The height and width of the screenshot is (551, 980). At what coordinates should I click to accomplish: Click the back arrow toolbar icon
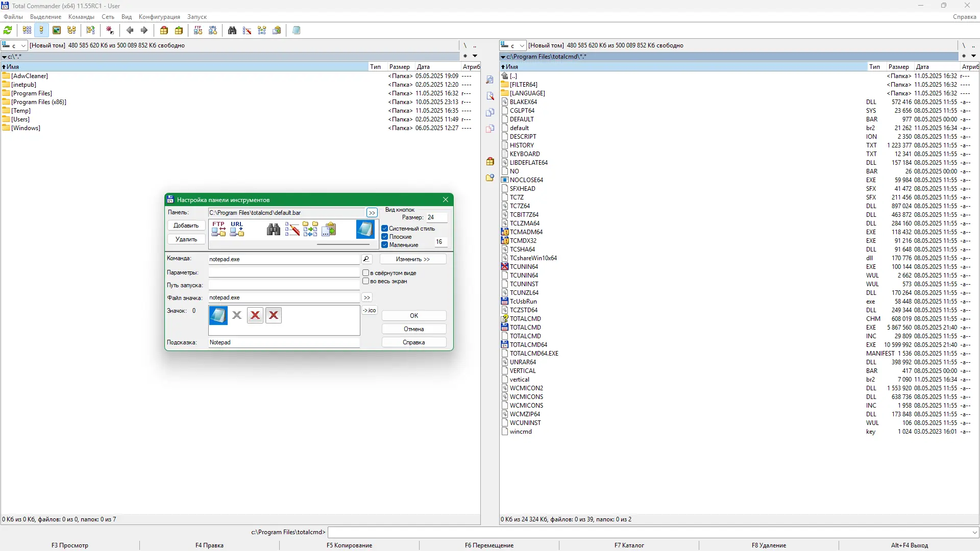click(x=130, y=31)
